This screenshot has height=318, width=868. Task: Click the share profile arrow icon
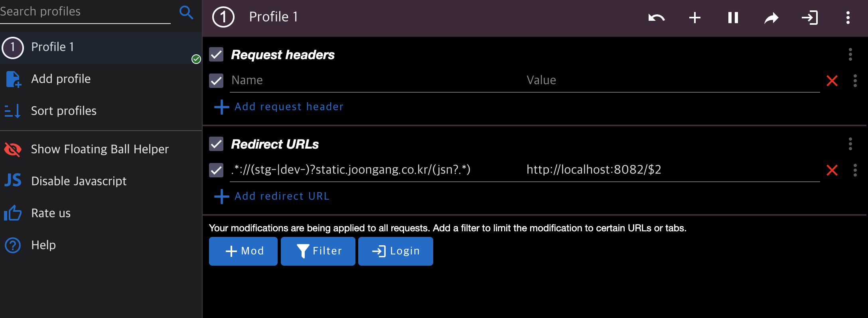pyautogui.click(x=771, y=18)
